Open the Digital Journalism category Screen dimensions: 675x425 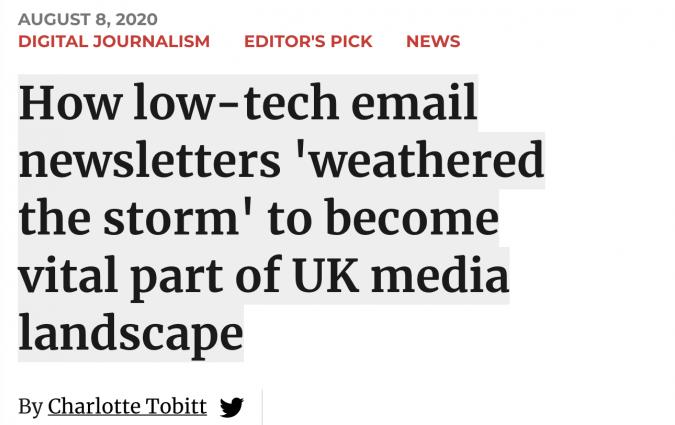click(114, 41)
